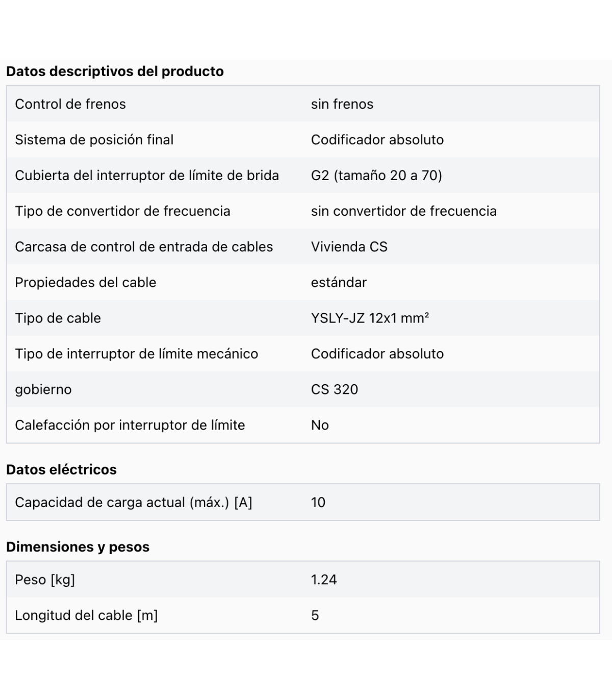612x700 pixels.
Task: Select the 'Propiedades del cable' label
Action: (x=86, y=283)
